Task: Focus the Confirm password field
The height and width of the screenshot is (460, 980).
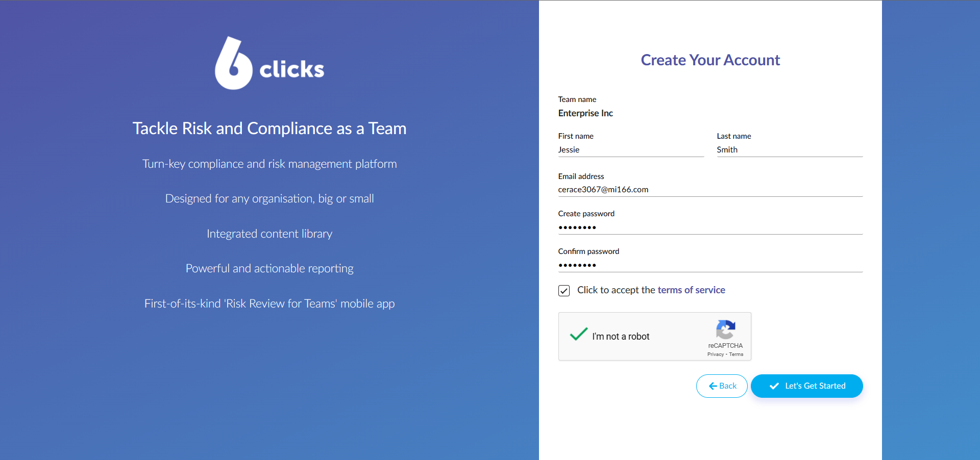Action: (x=710, y=265)
